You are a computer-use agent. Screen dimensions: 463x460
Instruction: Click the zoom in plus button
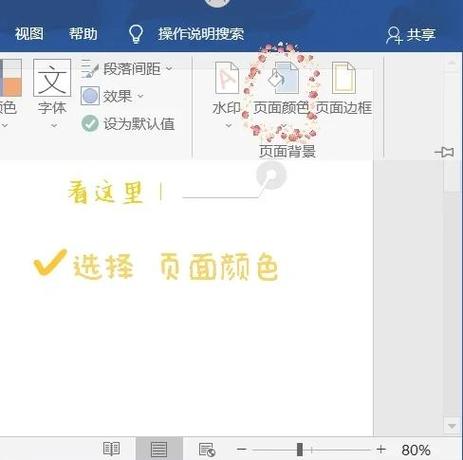point(381,449)
